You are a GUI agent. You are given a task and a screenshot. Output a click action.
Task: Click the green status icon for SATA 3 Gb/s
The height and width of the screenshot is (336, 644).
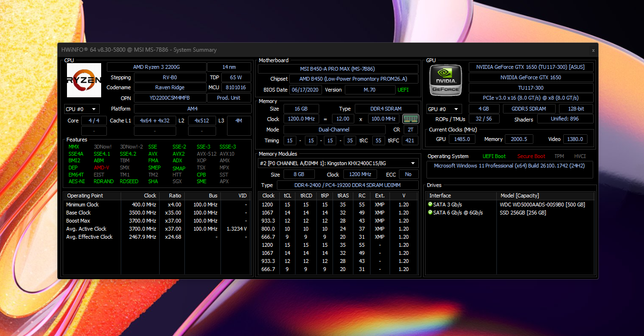pyautogui.click(x=430, y=205)
